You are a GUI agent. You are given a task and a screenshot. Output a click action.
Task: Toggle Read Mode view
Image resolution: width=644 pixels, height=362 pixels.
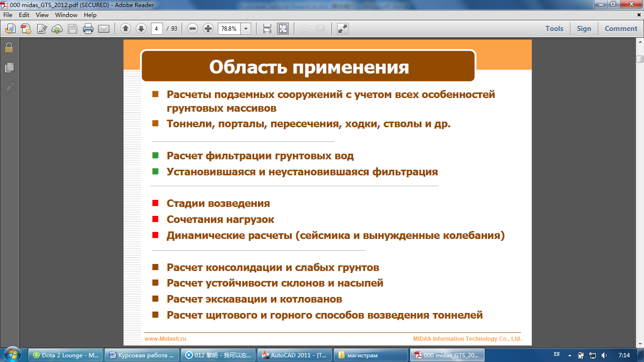tap(343, 29)
